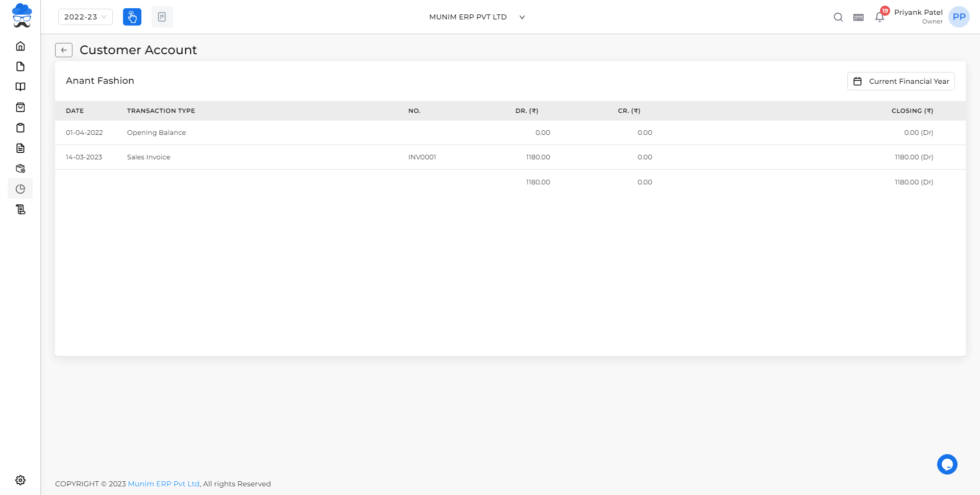Click the blue hand pointer quick-action button
980x495 pixels.
(x=132, y=17)
